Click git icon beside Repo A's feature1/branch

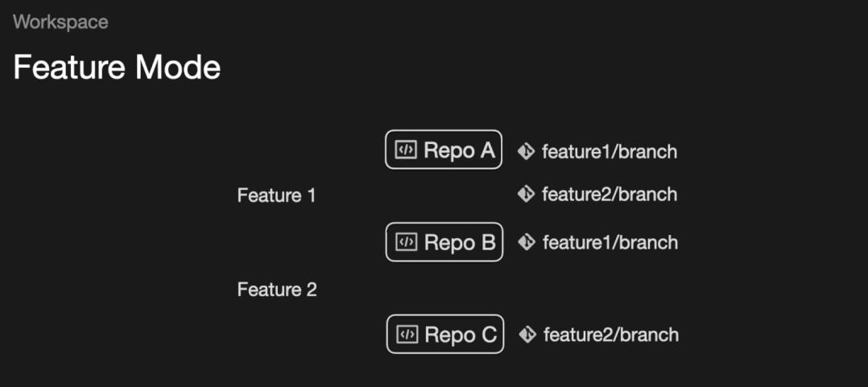pos(527,151)
